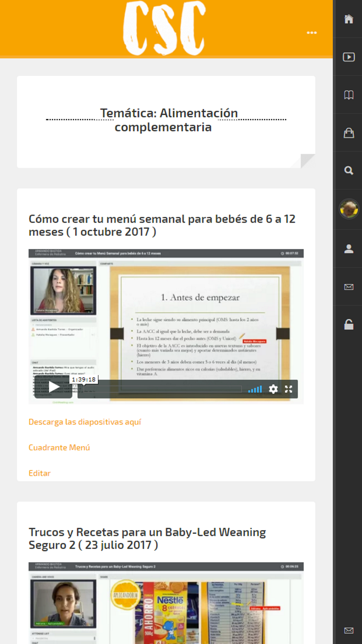Click the 1:39:18 video duration label
The height and width of the screenshot is (644, 362).
84,379
